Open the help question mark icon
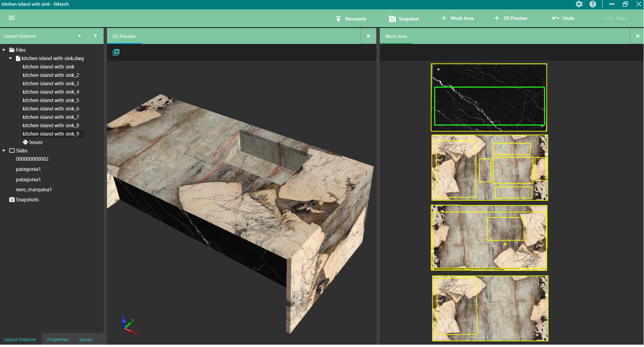This screenshot has height=347, width=644. [x=593, y=4]
